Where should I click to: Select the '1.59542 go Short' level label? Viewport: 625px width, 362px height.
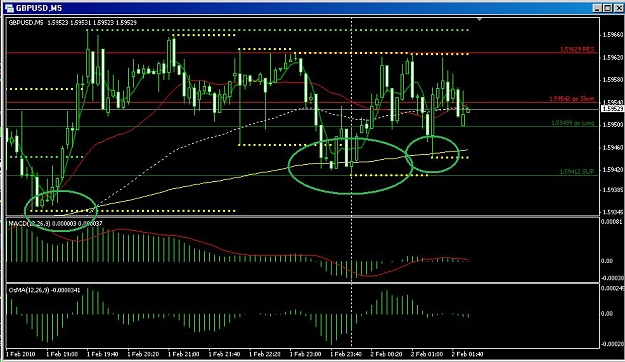click(x=572, y=98)
